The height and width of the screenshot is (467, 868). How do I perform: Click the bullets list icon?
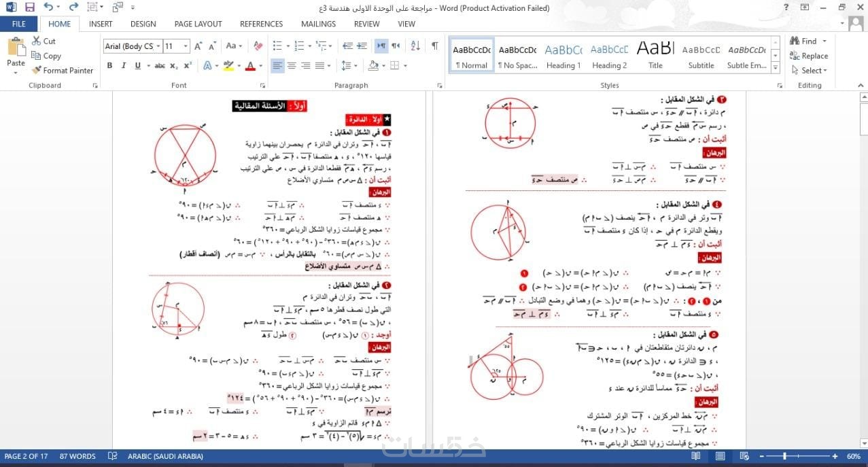point(277,46)
